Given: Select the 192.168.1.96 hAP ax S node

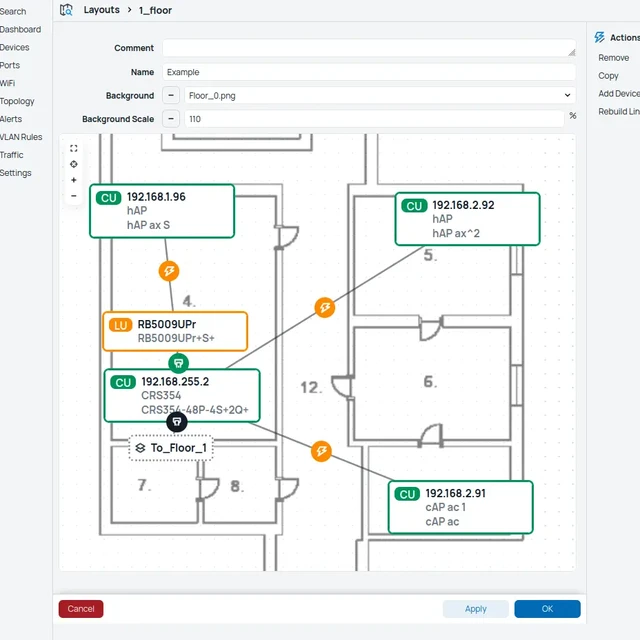Looking at the screenshot, I should pos(162,211).
